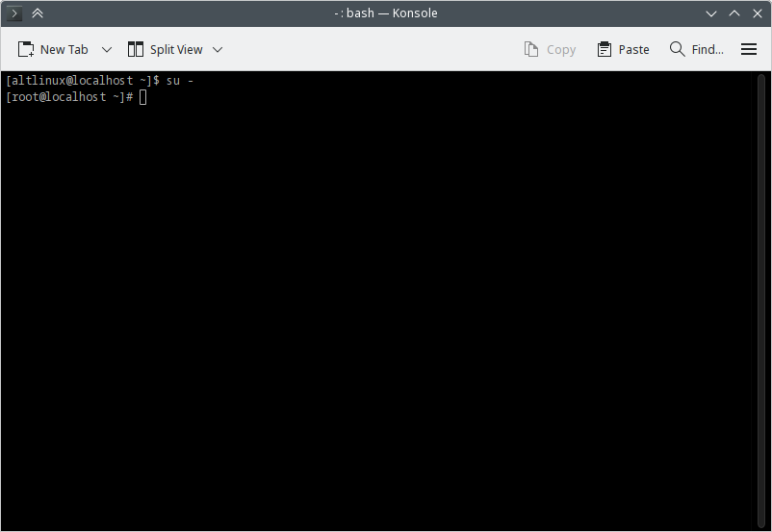The width and height of the screenshot is (772, 532).
Task: Open the Split View dropdown arrow
Action: pos(218,50)
